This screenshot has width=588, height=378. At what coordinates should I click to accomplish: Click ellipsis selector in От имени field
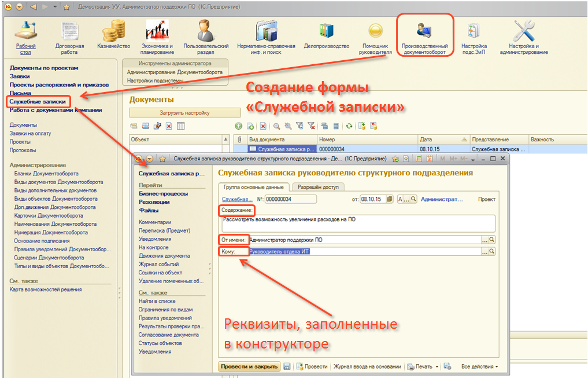pyautogui.click(x=484, y=239)
